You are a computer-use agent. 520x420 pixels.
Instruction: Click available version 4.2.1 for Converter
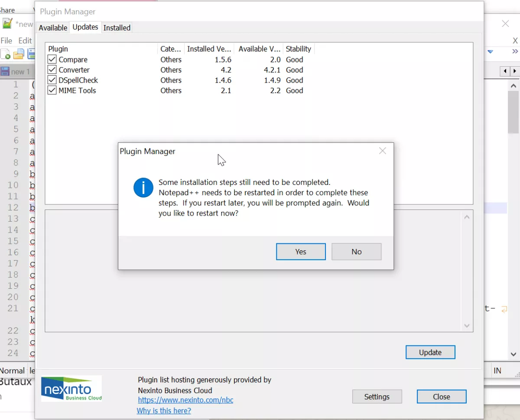pos(273,70)
